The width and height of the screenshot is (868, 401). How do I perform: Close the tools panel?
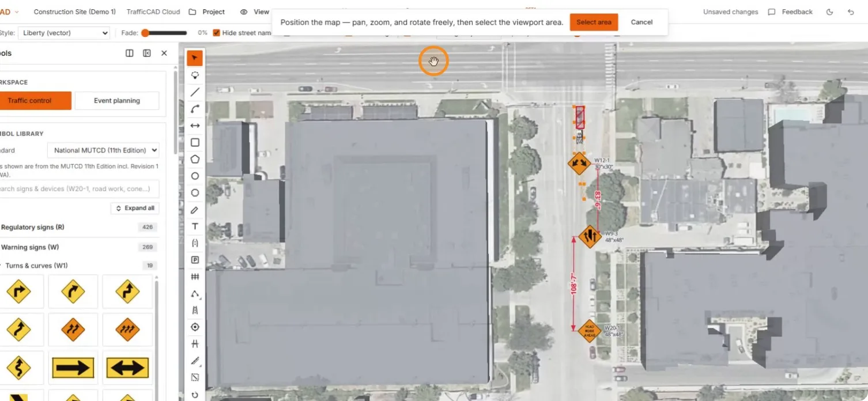pos(164,53)
